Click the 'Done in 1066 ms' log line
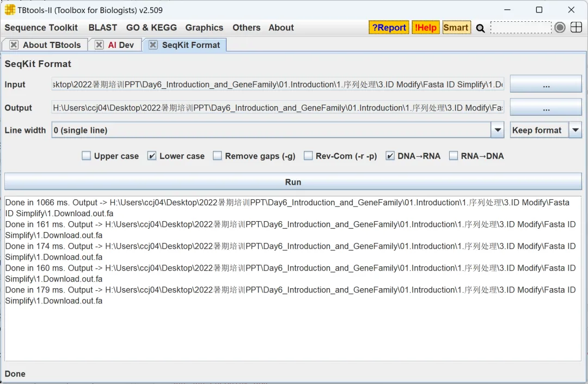 [287, 208]
